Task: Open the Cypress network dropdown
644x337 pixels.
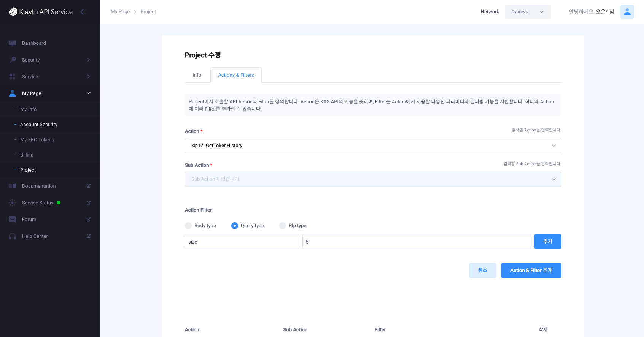Action: 528,12
